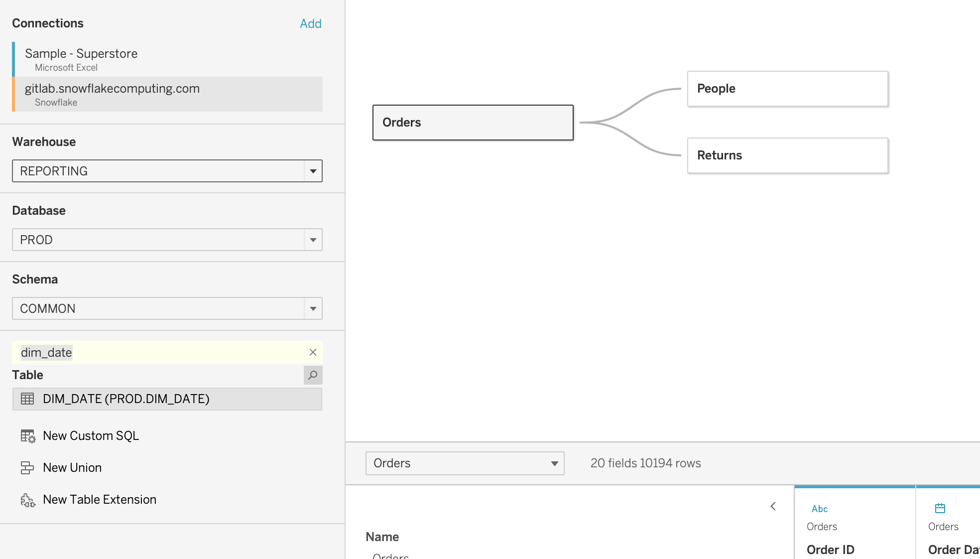Image resolution: width=980 pixels, height=559 pixels.
Task: Click the dim_date search field
Action: point(159,352)
